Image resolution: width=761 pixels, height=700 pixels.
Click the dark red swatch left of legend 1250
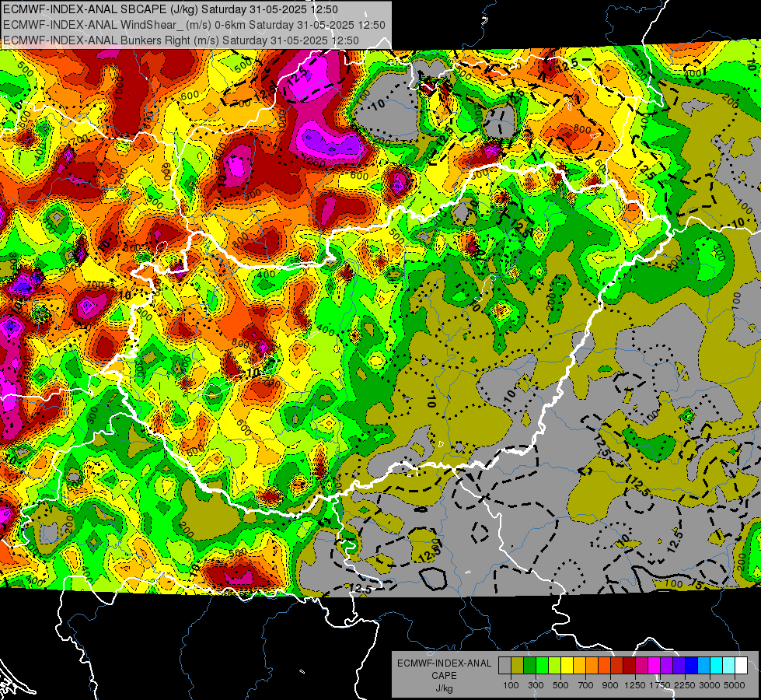pos(630,665)
